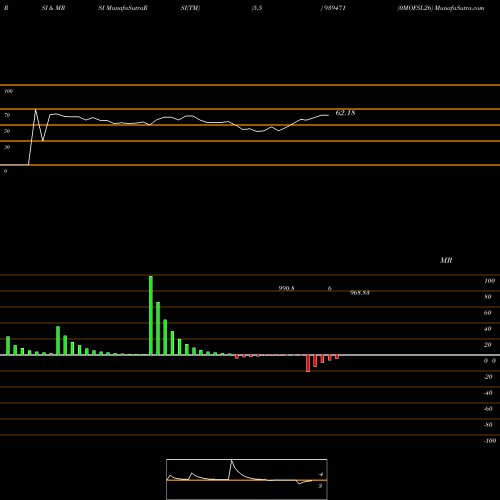
Task: Click the 'SI(TM)' header text
Action: pyautogui.click(x=190, y=8)
